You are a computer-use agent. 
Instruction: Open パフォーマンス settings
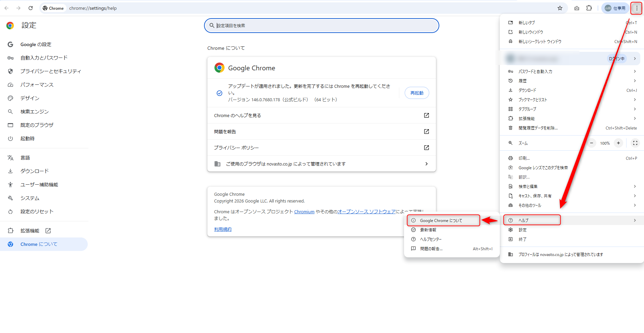44,85
